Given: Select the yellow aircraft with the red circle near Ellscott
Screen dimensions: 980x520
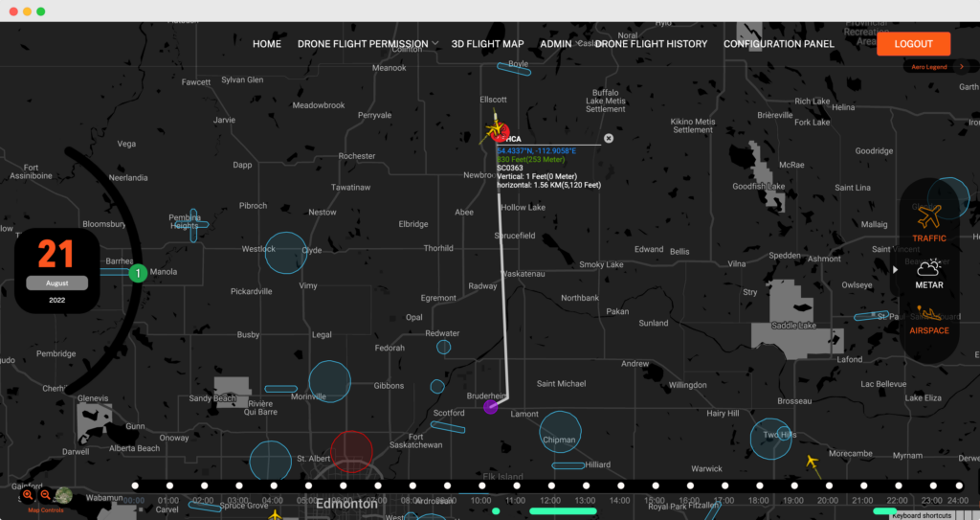Looking at the screenshot, I should pyautogui.click(x=497, y=131).
